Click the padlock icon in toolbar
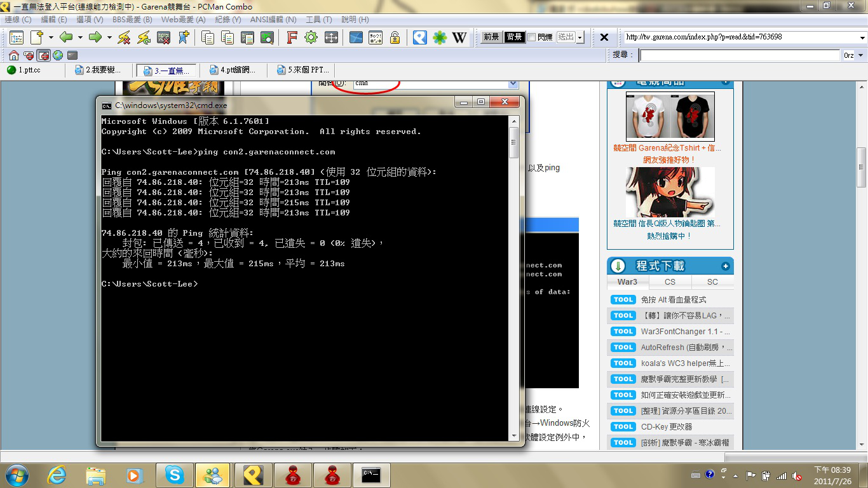The width and height of the screenshot is (868, 488). (395, 37)
